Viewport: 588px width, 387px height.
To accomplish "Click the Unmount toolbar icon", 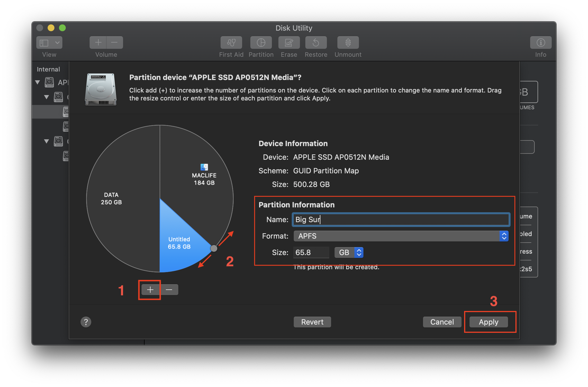I will click(348, 43).
